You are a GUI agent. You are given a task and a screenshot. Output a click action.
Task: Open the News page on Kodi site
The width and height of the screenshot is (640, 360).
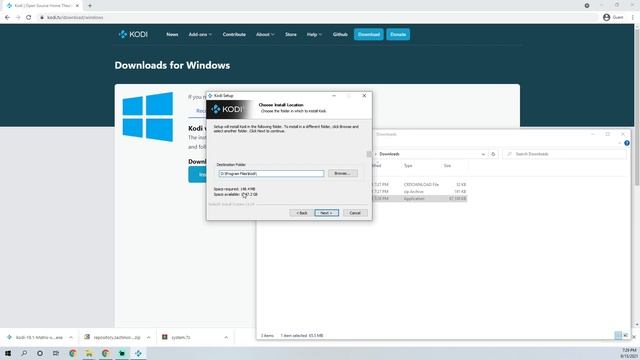(172, 34)
